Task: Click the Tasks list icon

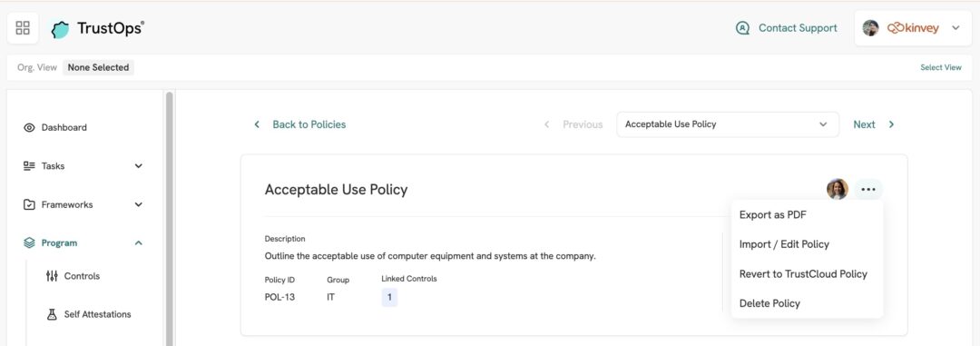Action: [29, 166]
